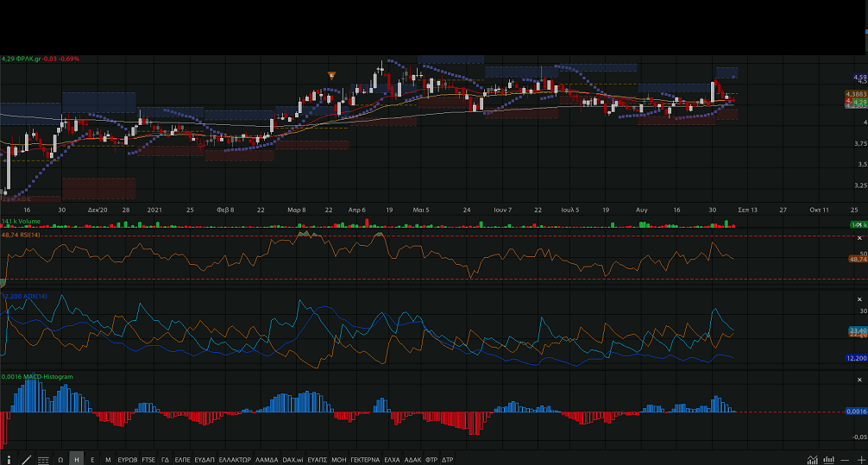Load the DAX.wi chart
868x465 pixels.
(294, 460)
